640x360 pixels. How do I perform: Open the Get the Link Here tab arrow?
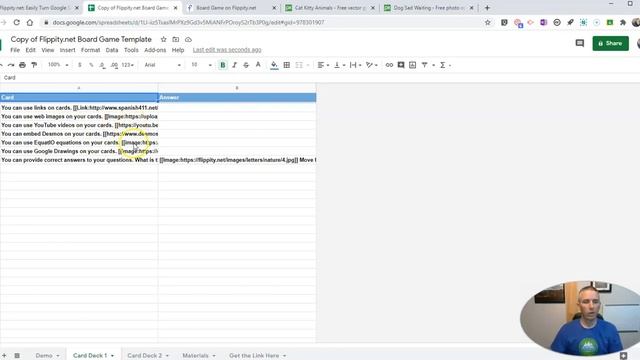pos(284,356)
